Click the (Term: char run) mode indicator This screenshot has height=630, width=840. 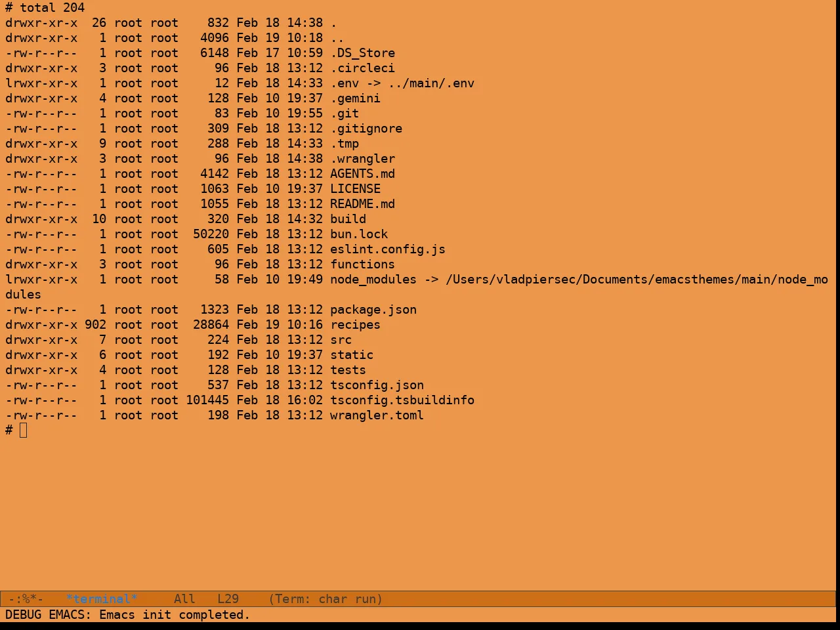click(x=325, y=599)
